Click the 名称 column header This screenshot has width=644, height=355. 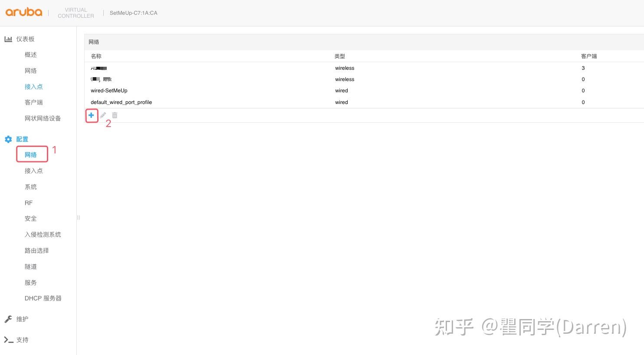95,56
